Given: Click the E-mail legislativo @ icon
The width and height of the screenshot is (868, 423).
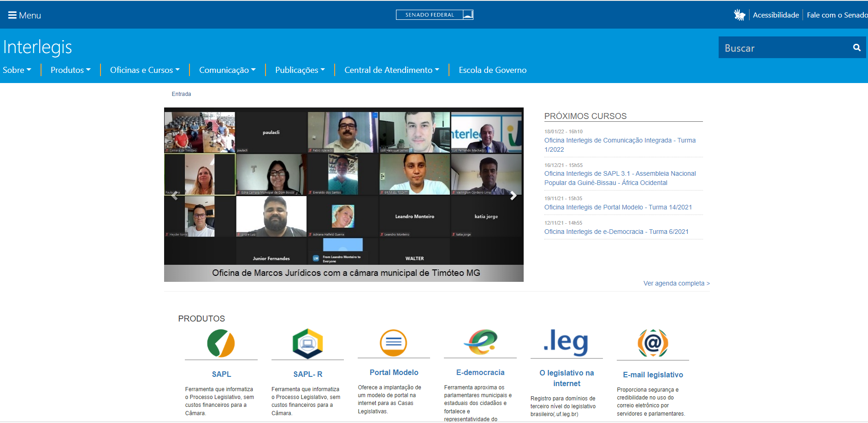Looking at the screenshot, I should pyautogui.click(x=653, y=343).
